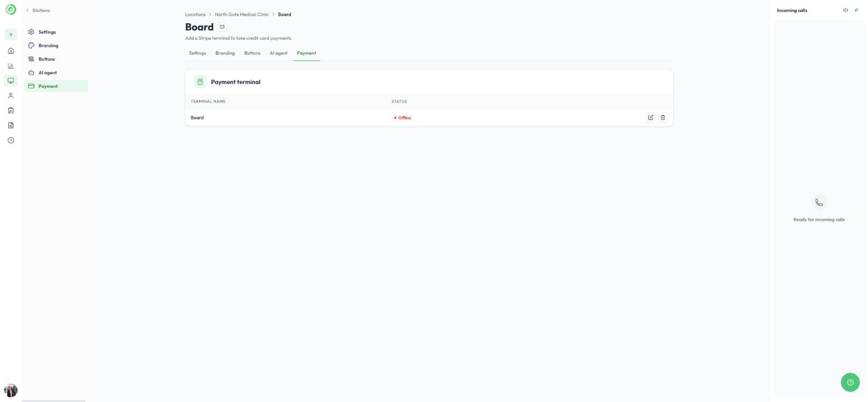This screenshot has height=402, width=868.
Task: Open the person icon in the rail
Action: [x=11, y=96]
